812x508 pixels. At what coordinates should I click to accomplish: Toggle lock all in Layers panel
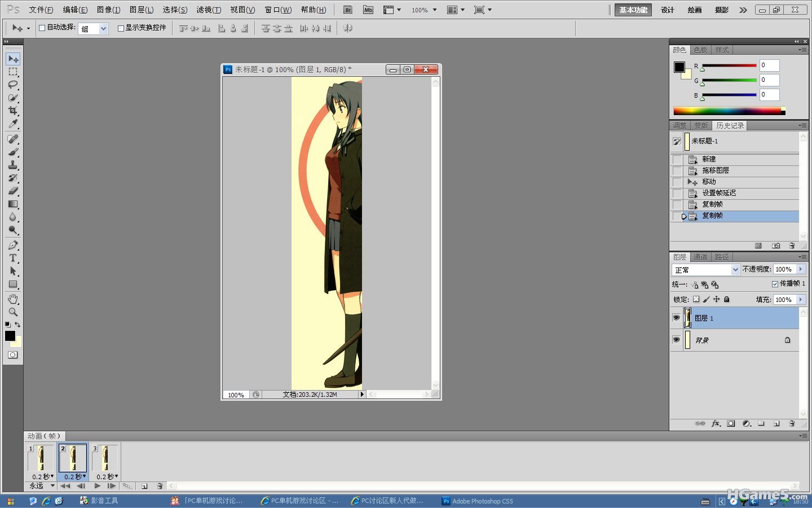point(727,299)
